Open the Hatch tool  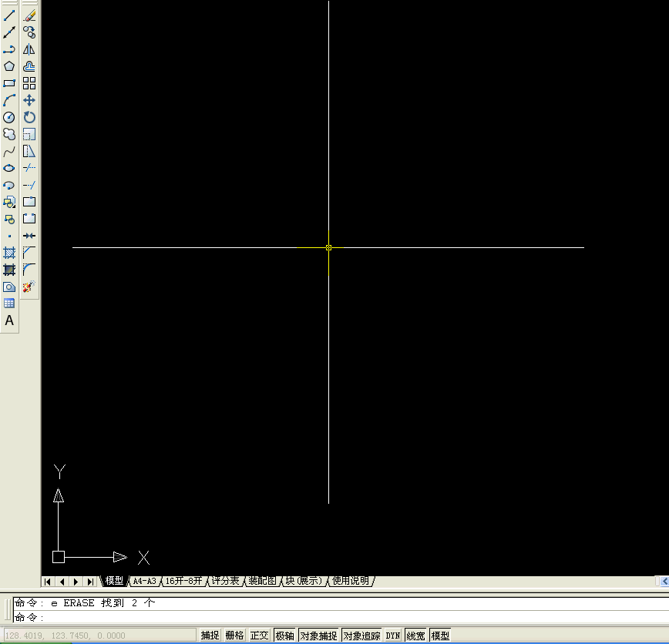point(9,253)
